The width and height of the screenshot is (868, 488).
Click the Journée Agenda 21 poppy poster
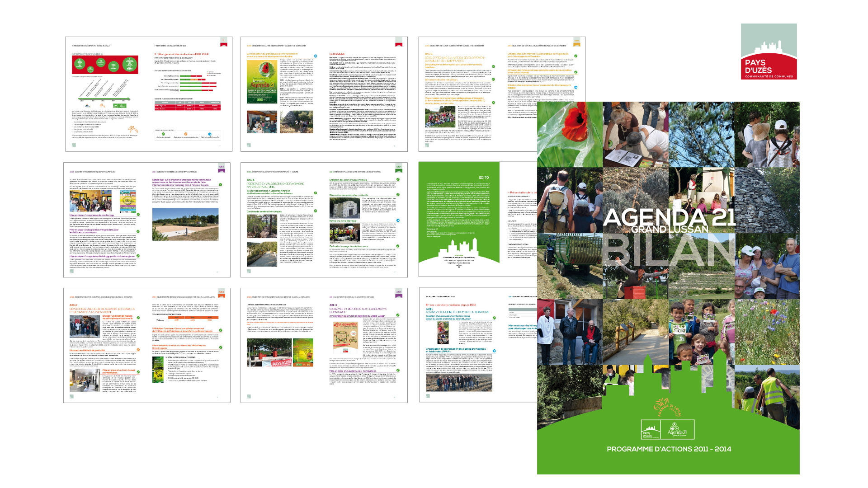click(262, 82)
